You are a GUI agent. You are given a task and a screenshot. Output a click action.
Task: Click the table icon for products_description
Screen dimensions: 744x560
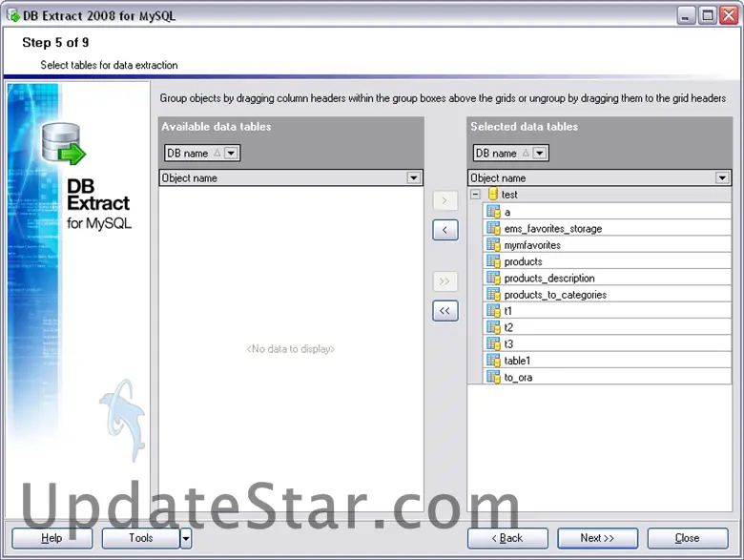click(x=493, y=278)
